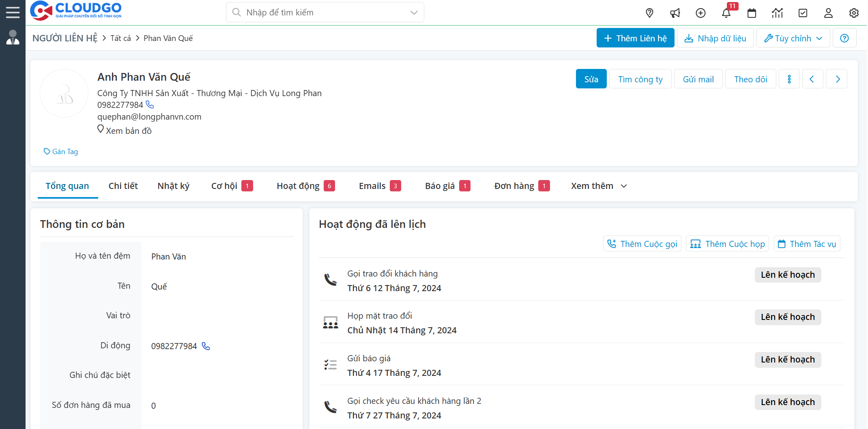Open the hamburger main menu
The width and height of the screenshot is (868, 429).
click(x=13, y=12)
